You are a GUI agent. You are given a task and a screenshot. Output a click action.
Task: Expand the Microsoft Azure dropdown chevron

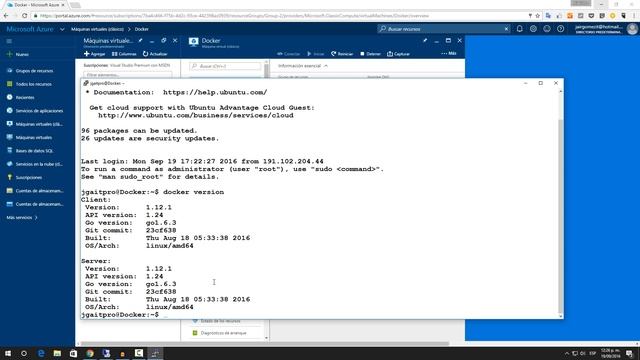[x=62, y=29]
